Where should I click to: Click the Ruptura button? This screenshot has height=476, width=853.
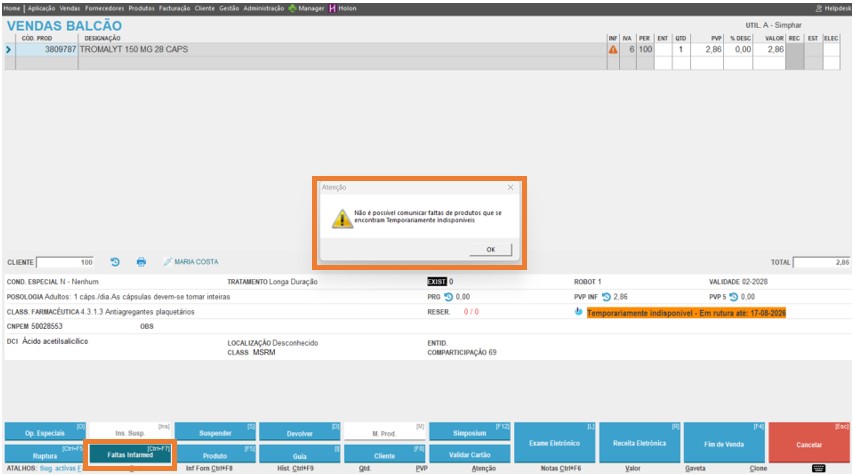point(45,454)
